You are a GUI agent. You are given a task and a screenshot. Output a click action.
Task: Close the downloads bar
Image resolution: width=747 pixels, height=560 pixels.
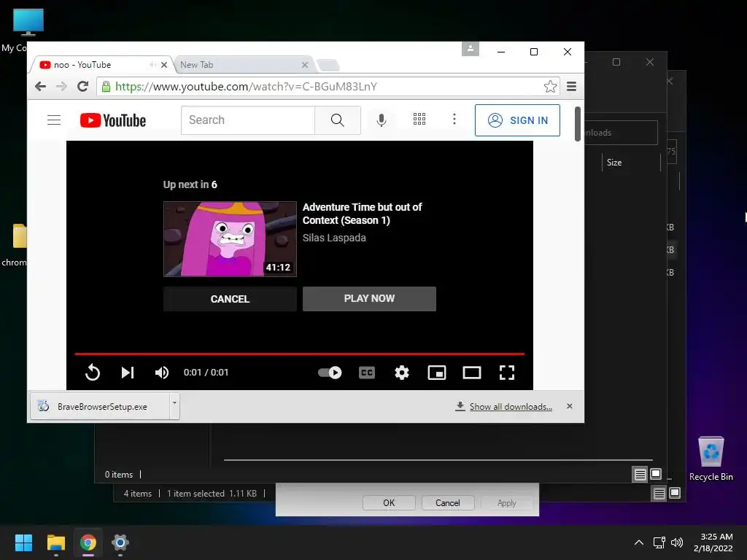pos(569,406)
